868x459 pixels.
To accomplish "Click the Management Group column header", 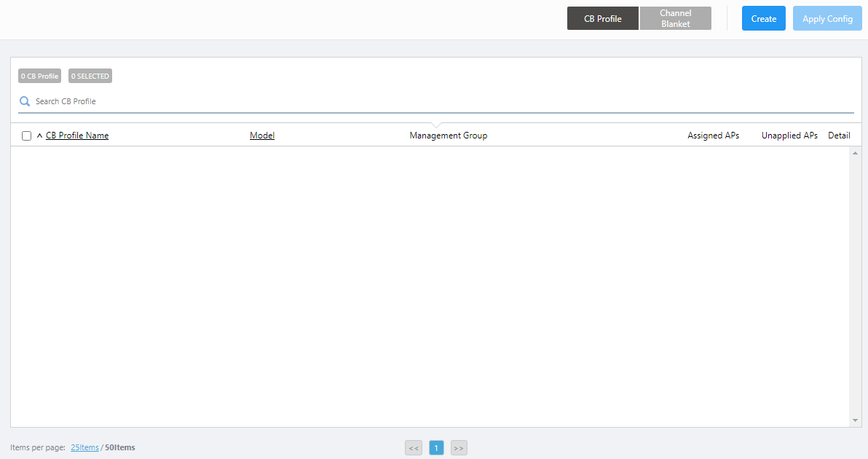I will tap(448, 136).
